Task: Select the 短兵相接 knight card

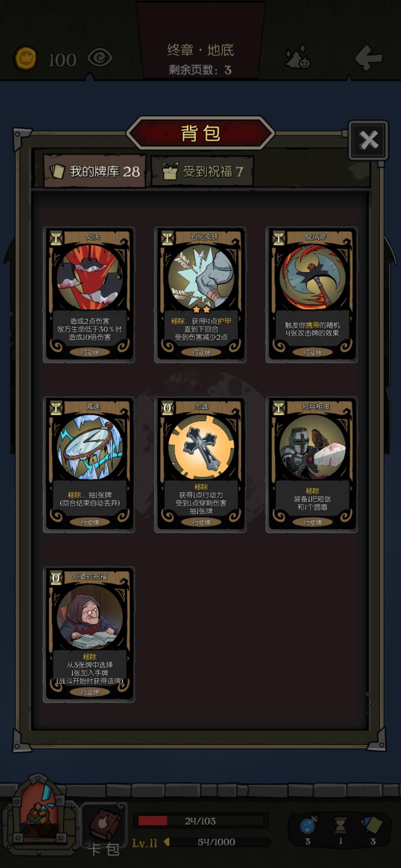Action: click(x=312, y=464)
